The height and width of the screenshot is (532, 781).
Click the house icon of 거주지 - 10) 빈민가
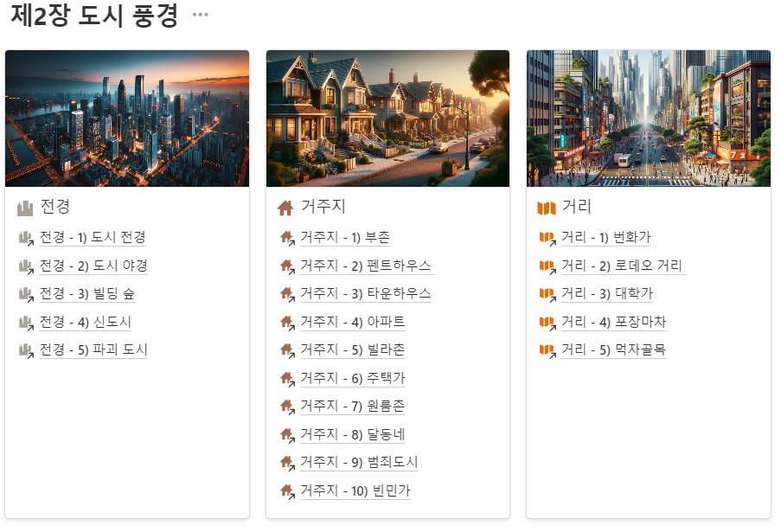tap(287, 491)
